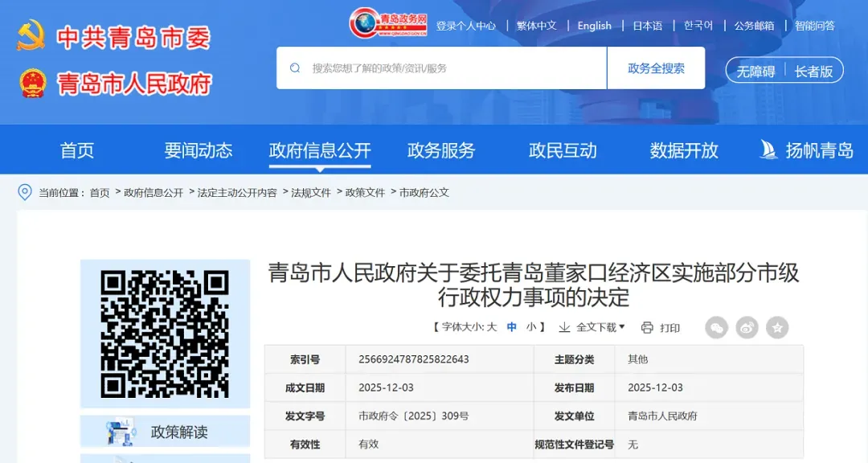Click the location pin icon in breadcrumb
868x463 pixels.
25,192
